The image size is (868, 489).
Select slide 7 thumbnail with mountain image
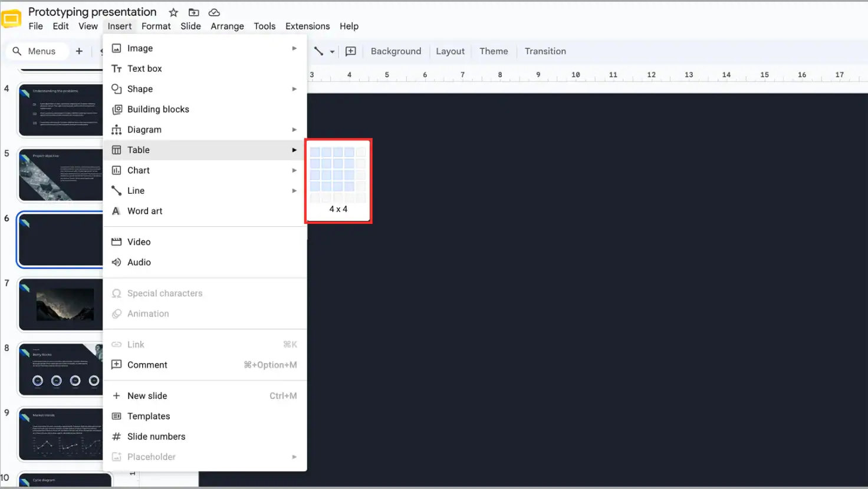click(x=61, y=305)
